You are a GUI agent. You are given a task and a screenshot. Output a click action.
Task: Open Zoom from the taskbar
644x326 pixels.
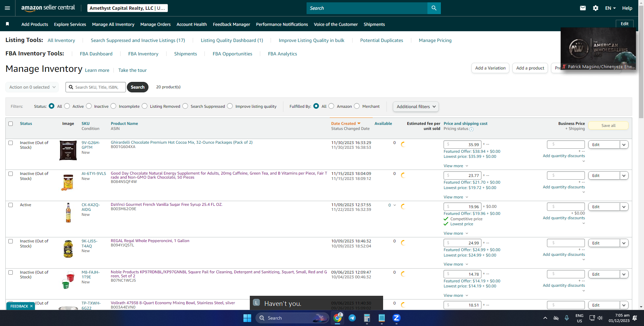tap(397, 318)
